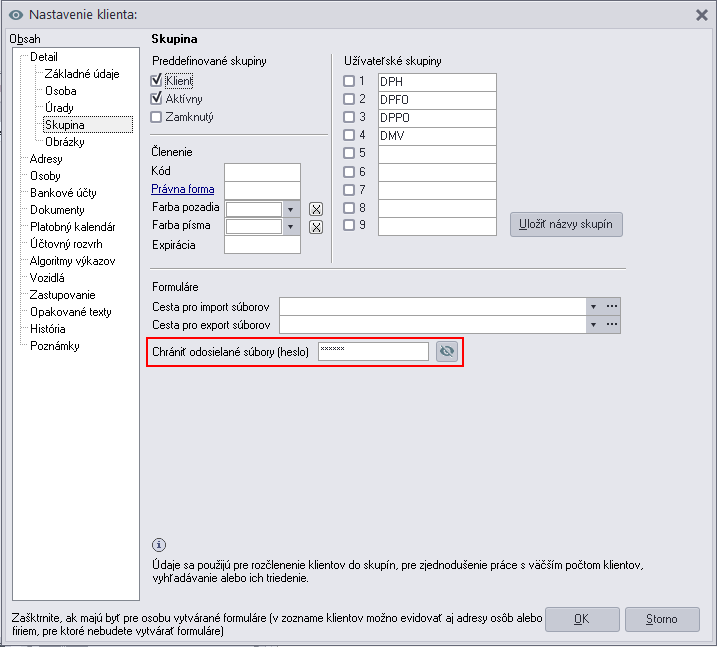717x647 pixels.
Task: Click the Cesta pro import súborov field
Action: 433,306
